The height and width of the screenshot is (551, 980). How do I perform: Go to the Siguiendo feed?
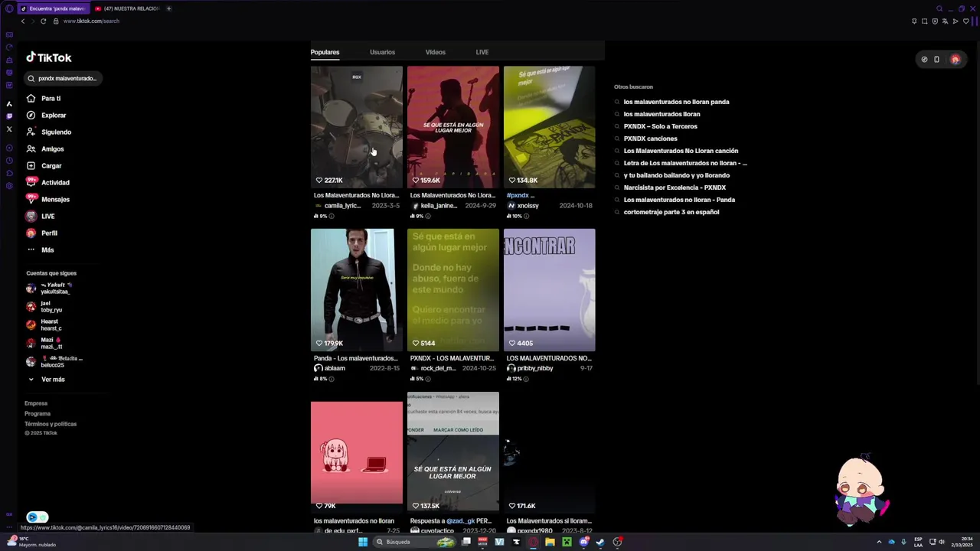(48, 132)
